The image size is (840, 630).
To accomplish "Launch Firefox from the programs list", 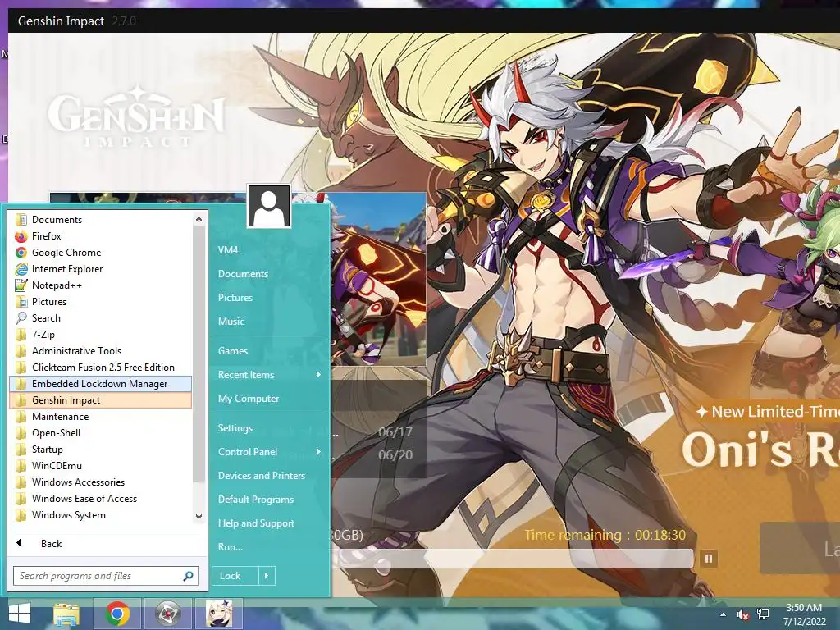I will click(101, 236).
